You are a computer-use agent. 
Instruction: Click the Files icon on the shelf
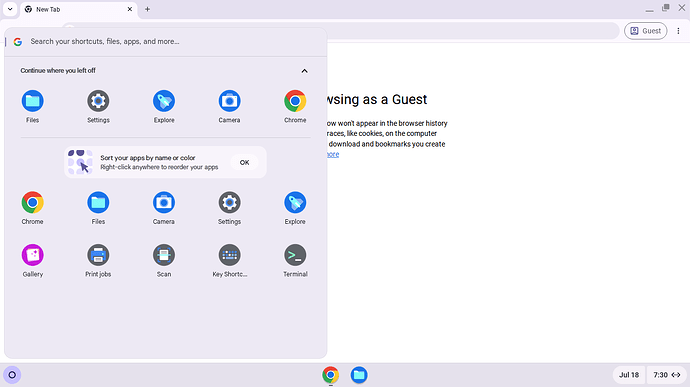pyautogui.click(x=359, y=375)
